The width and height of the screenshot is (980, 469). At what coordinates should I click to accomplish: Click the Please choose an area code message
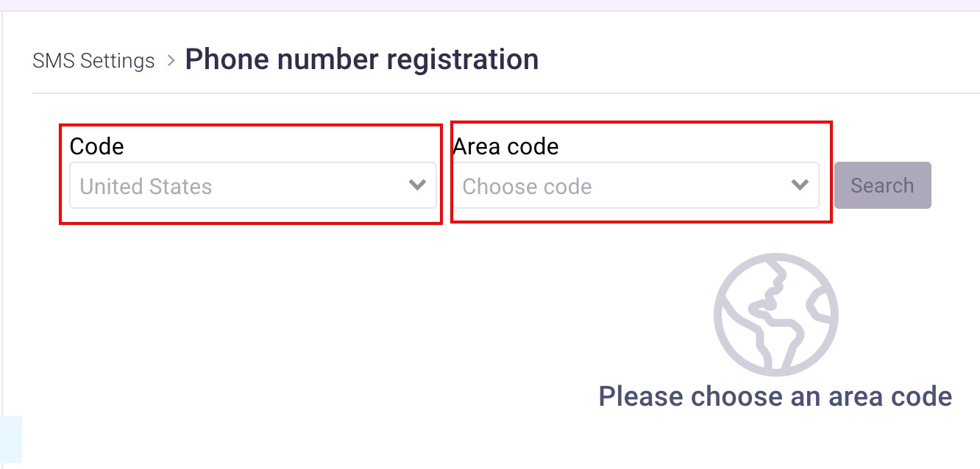point(775,396)
